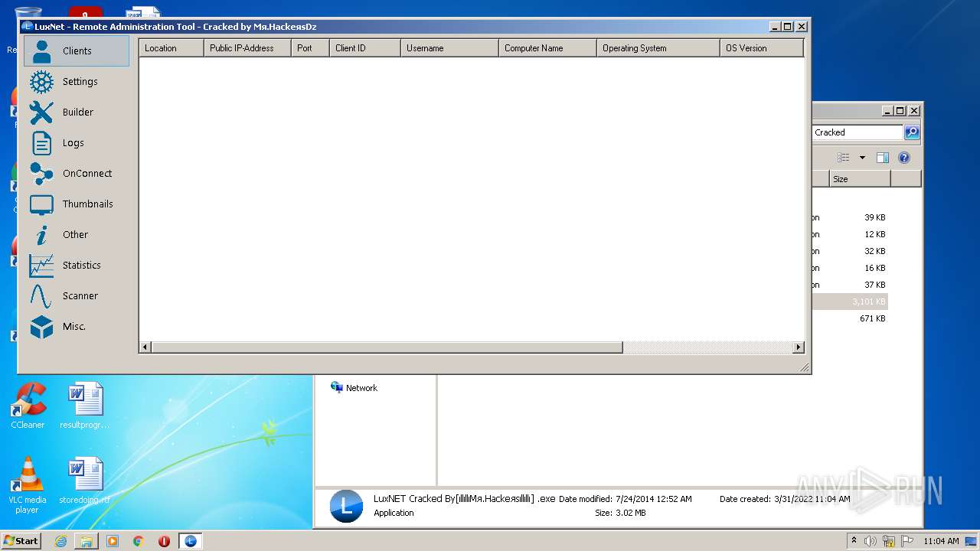Click the Port column header
The image size is (980, 551).
[310, 48]
